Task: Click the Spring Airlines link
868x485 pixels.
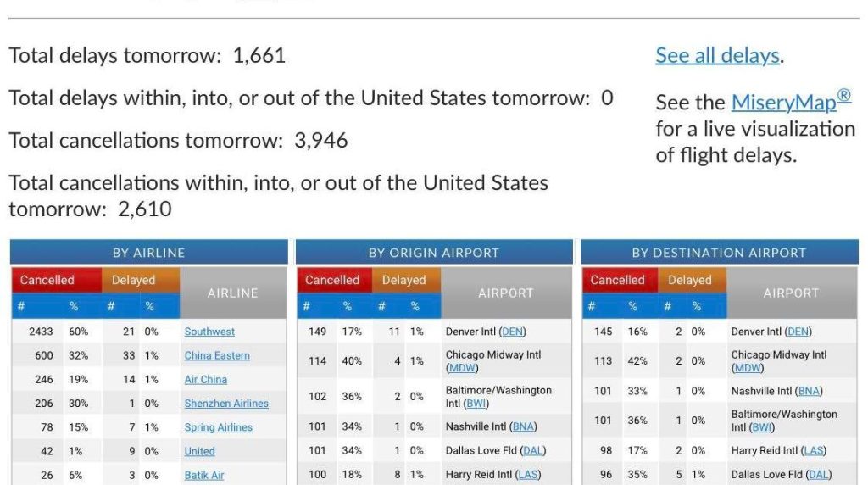Action: [x=218, y=427]
